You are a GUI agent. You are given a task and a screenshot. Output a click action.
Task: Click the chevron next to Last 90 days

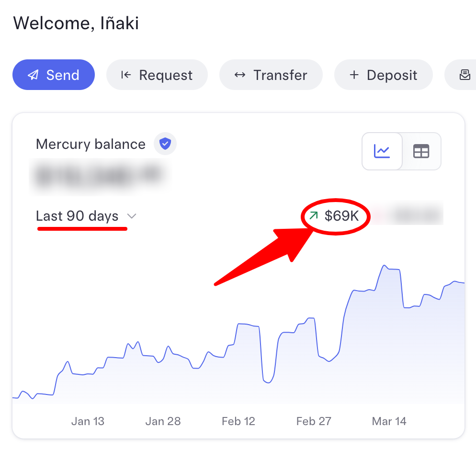click(132, 216)
